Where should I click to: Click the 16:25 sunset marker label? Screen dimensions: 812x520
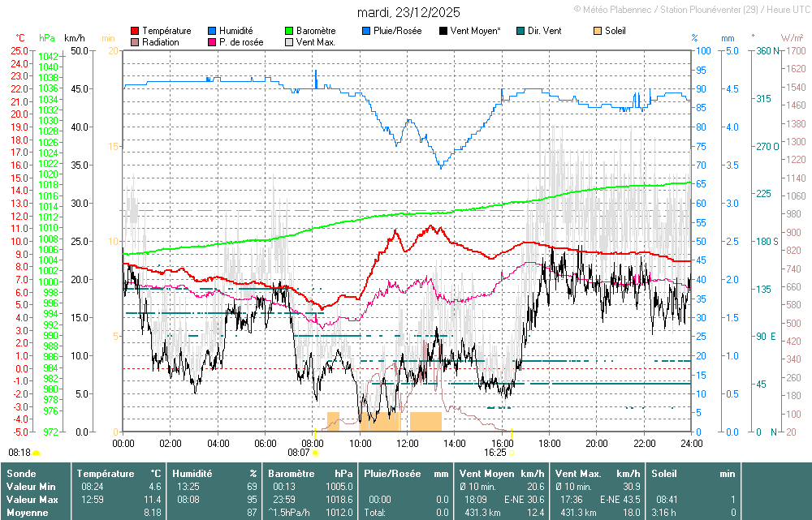pyautogui.click(x=495, y=452)
